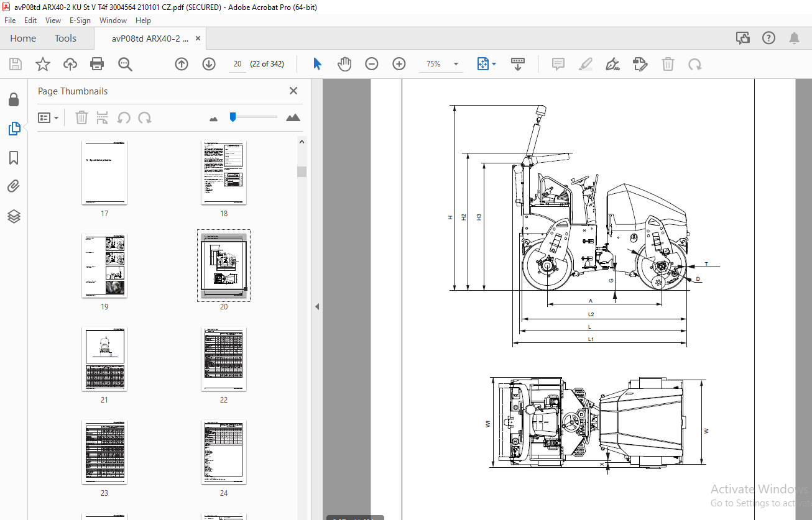Close the Page Thumbnails panel

click(x=293, y=91)
